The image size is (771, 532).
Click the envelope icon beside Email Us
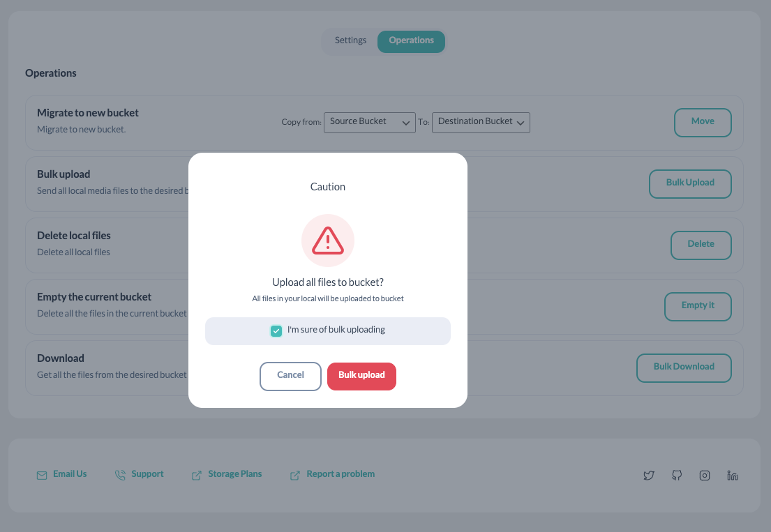42,476
